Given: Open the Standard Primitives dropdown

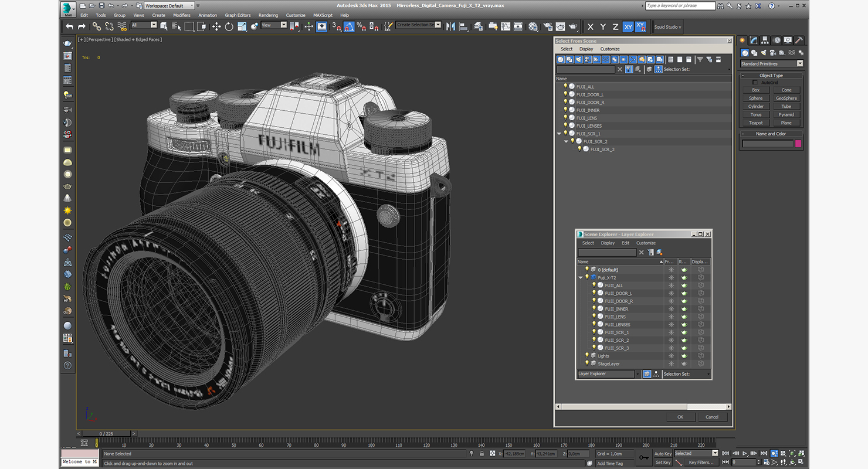Looking at the screenshot, I should (771, 63).
